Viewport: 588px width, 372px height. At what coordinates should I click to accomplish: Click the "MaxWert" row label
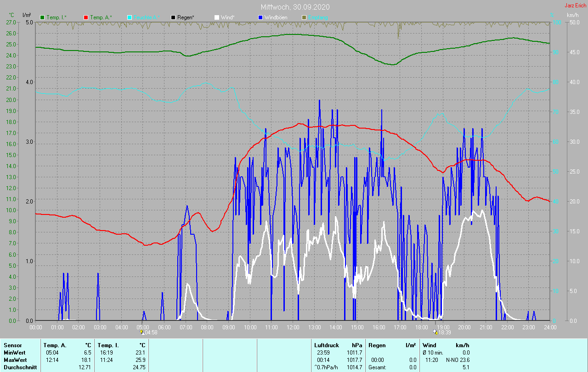point(15,360)
